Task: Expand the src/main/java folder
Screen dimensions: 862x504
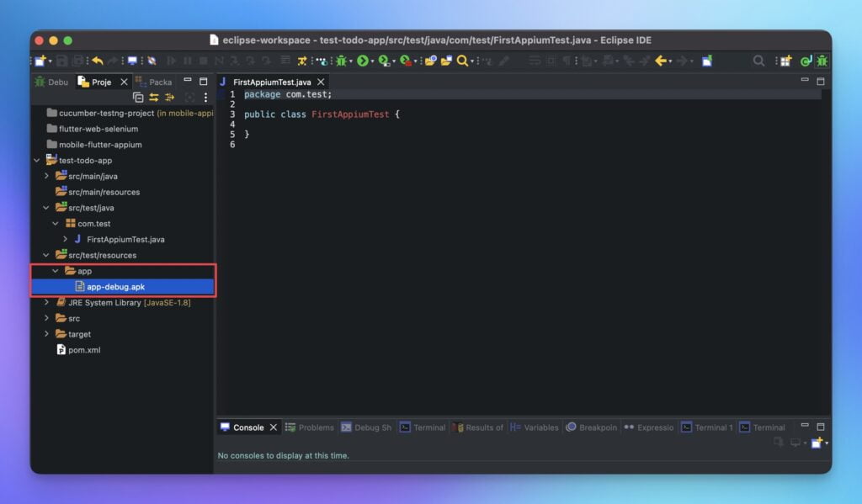Action: [47, 177]
